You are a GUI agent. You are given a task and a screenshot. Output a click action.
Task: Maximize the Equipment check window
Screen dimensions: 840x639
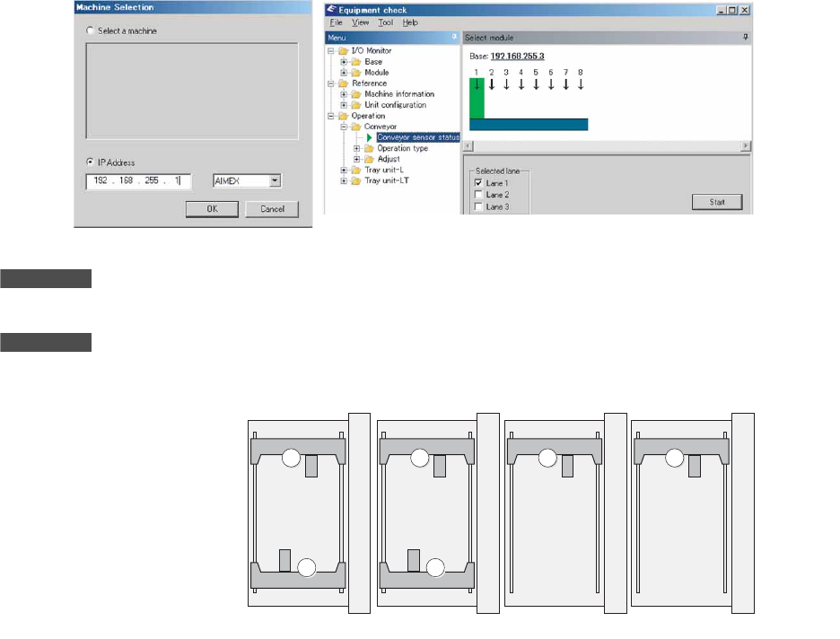[731, 10]
